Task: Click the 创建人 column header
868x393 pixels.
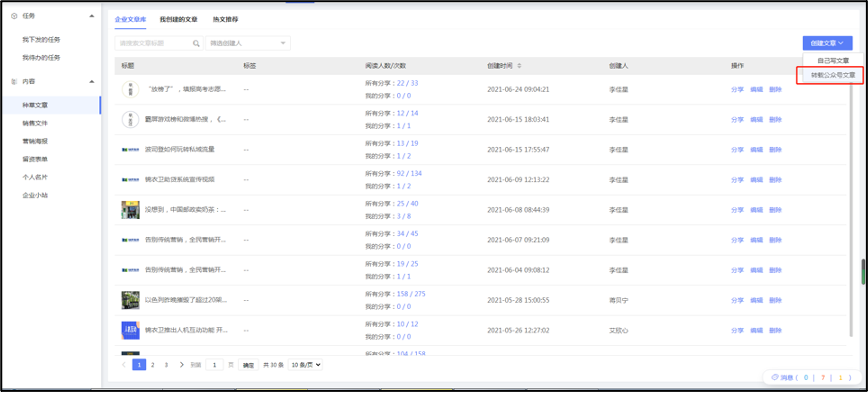Action: [618, 66]
